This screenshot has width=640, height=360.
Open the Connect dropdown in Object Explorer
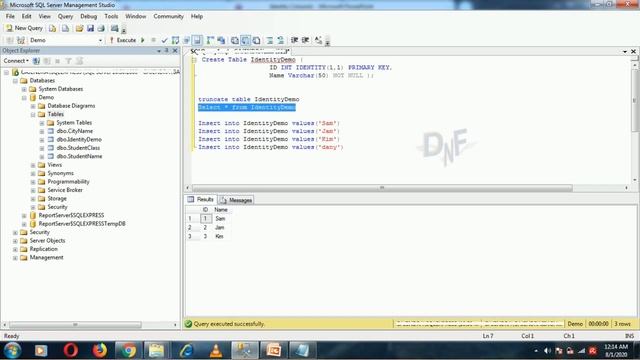coord(16,61)
